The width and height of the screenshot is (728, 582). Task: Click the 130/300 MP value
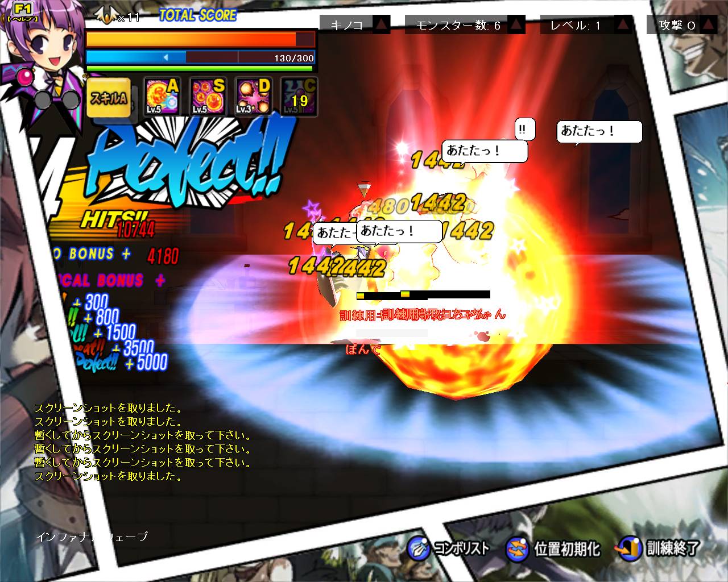[x=294, y=58]
